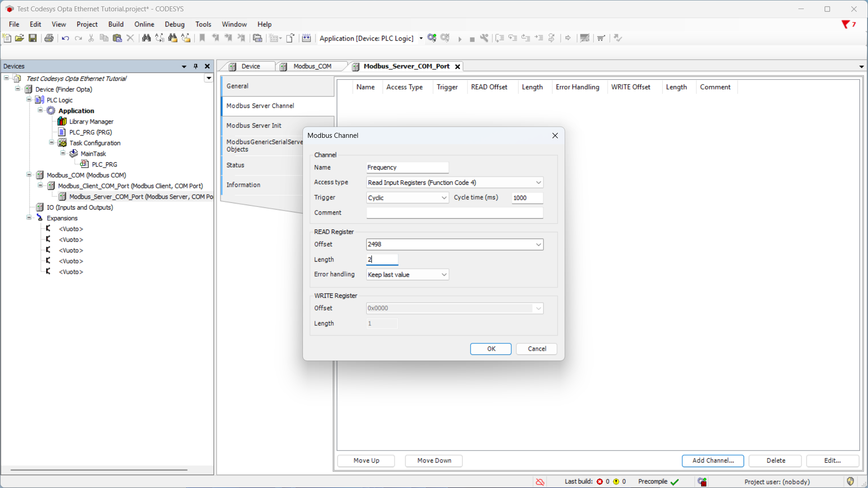
Task: Click the Save project toolbar icon
Action: 33,38
